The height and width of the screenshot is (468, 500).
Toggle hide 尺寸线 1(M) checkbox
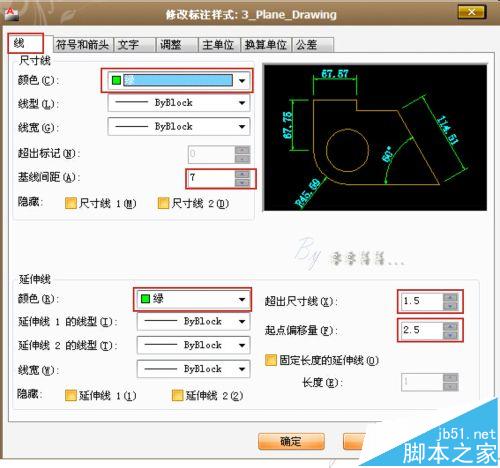[x=71, y=203]
